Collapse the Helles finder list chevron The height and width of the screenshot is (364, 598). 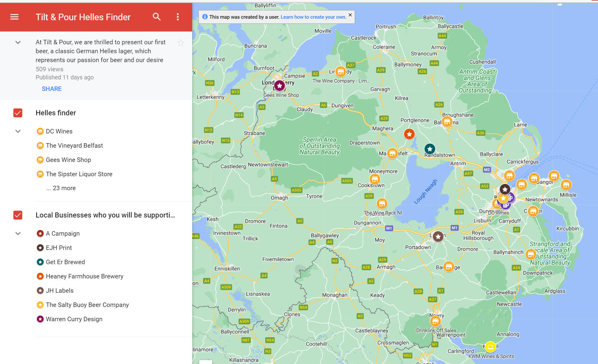click(x=18, y=131)
